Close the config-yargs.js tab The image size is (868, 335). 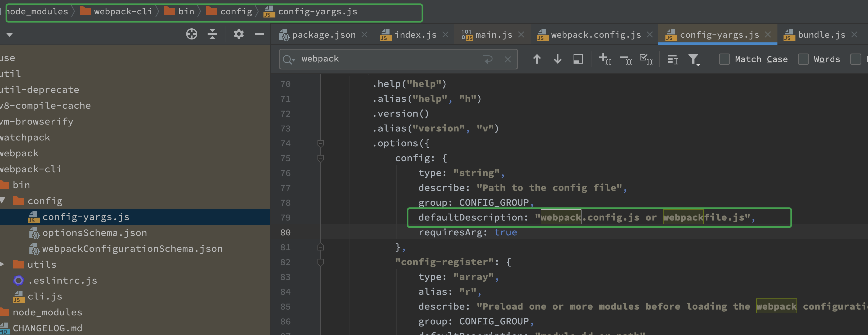point(768,34)
